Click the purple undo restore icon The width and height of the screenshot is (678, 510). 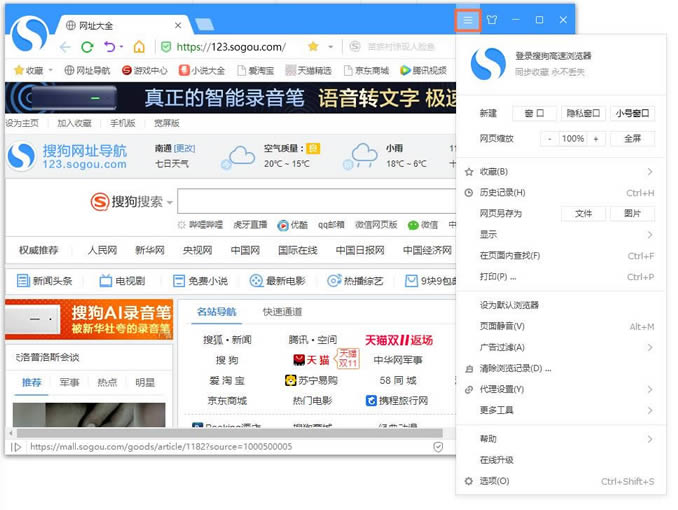point(110,46)
